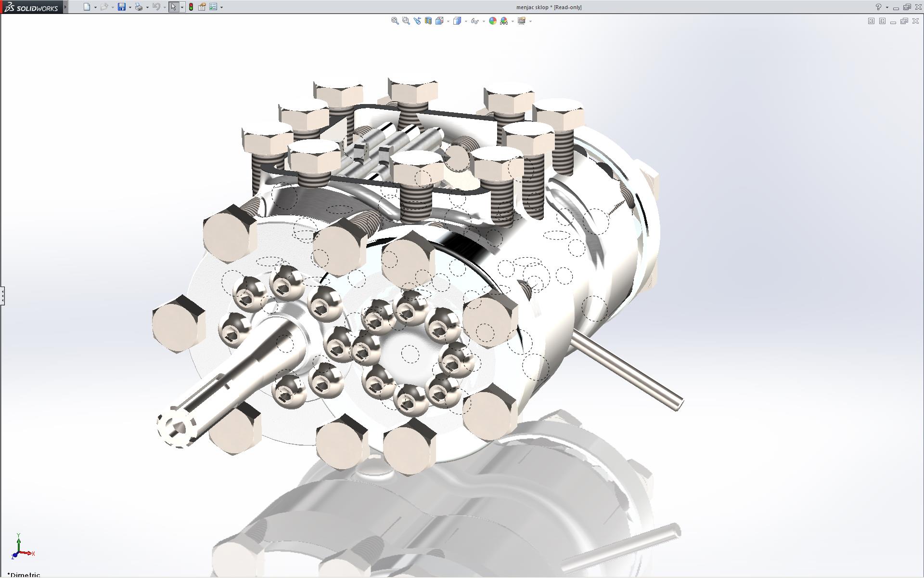Click the Display Style cube icon
The height and width of the screenshot is (578, 924).
(457, 21)
